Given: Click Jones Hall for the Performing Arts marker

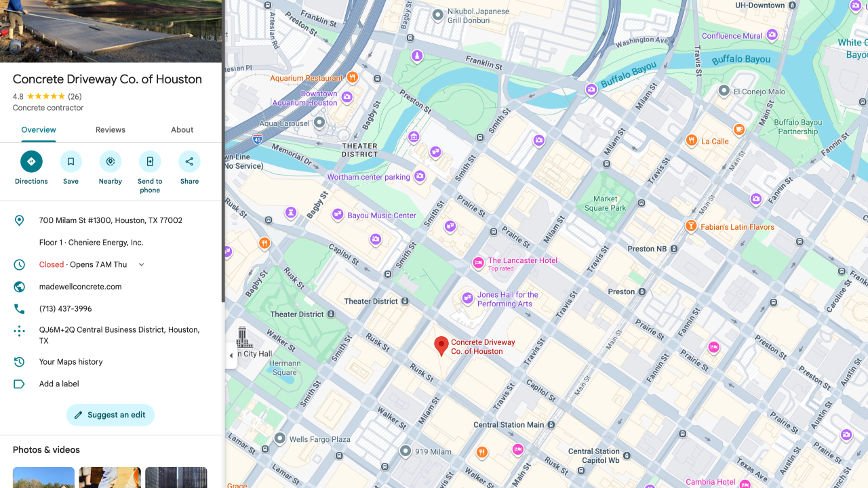Looking at the screenshot, I should tap(467, 298).
